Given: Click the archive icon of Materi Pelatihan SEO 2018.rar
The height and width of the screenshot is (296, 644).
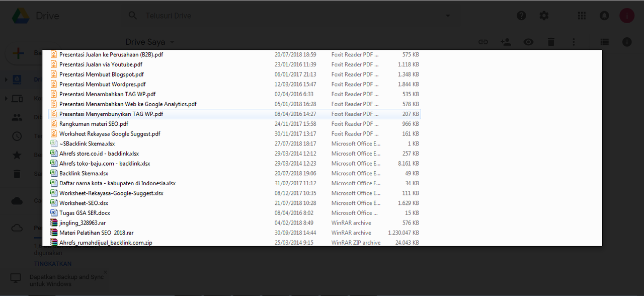Looking at the screenshot, I should tap(54, 233).
